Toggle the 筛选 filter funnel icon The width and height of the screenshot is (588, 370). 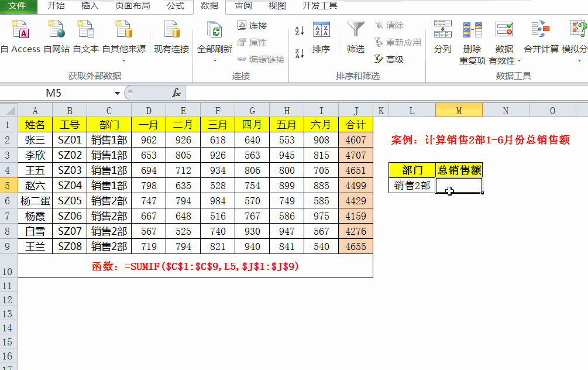pos(356,30)
